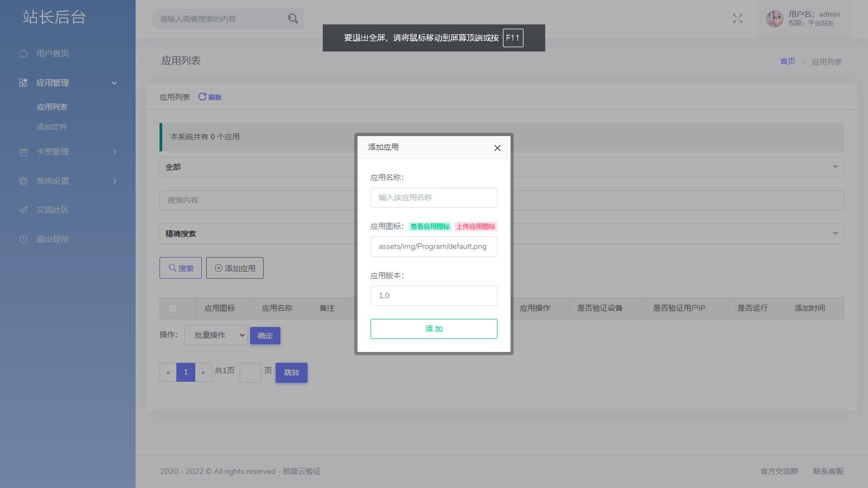The image size is (868, 488).
Task: Click the admin user avatar
Action: [x=774, y=19]
